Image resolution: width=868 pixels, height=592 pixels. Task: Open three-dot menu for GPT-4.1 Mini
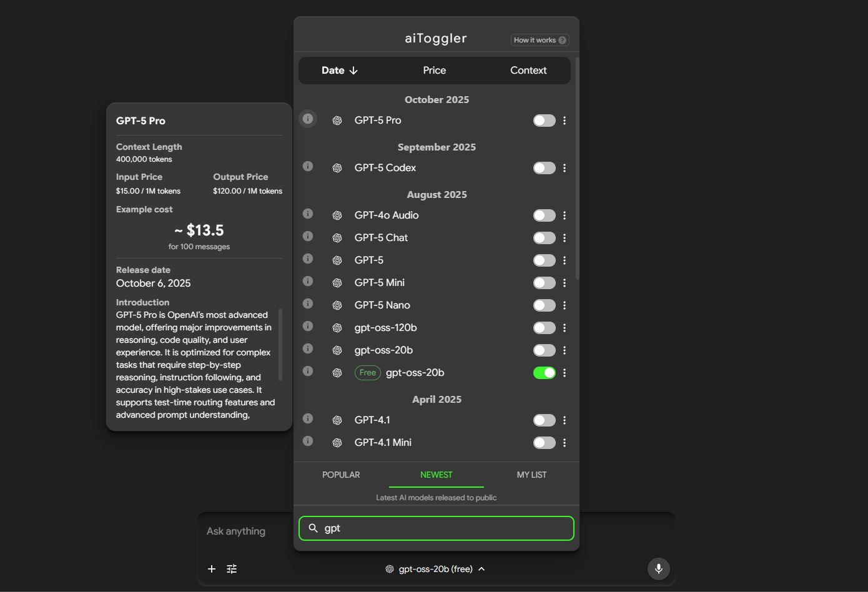coord(565,443)
